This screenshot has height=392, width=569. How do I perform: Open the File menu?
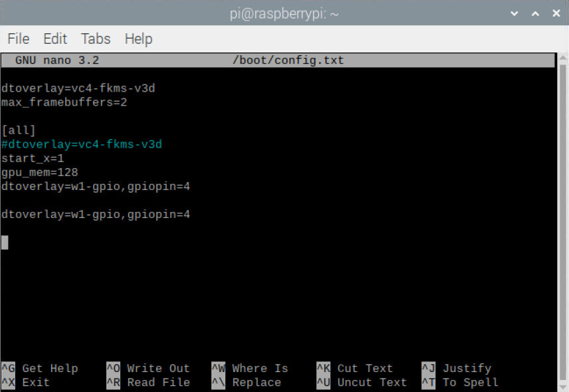[18, 39]
